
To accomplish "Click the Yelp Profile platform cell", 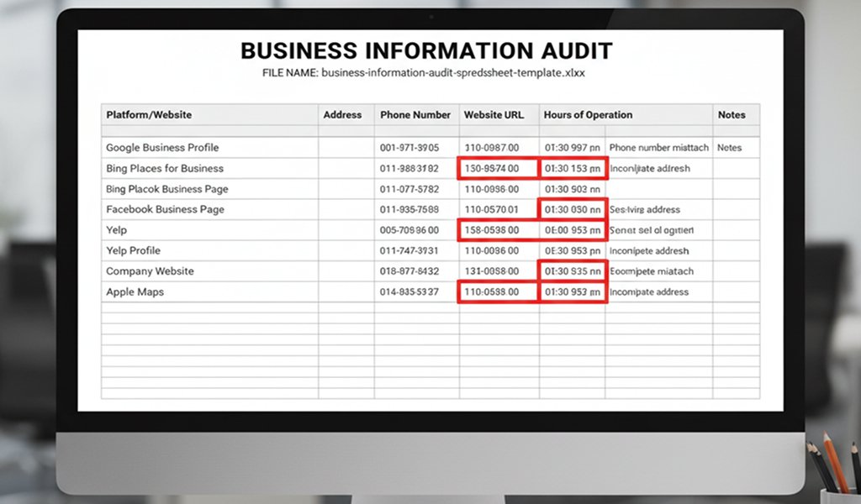I will point(209,250).
